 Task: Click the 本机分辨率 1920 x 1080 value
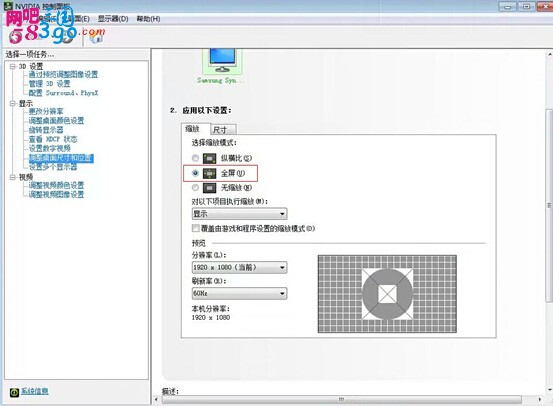point(211,317)
